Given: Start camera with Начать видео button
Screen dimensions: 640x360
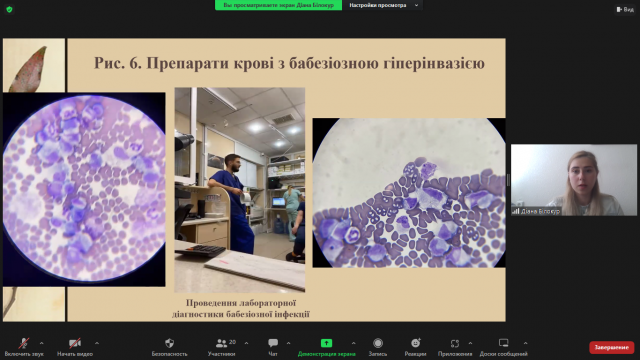Looking at the screenshot, I should pos(75,347).
